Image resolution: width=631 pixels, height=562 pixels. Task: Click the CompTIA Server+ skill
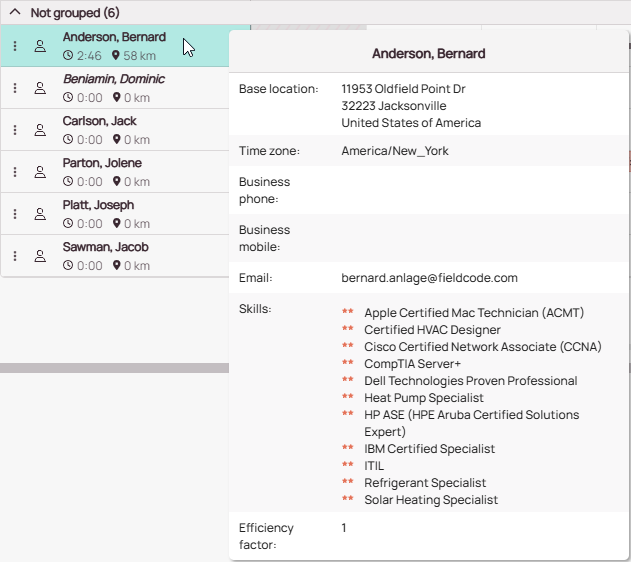pyautogui.click(x=412, y=364)
